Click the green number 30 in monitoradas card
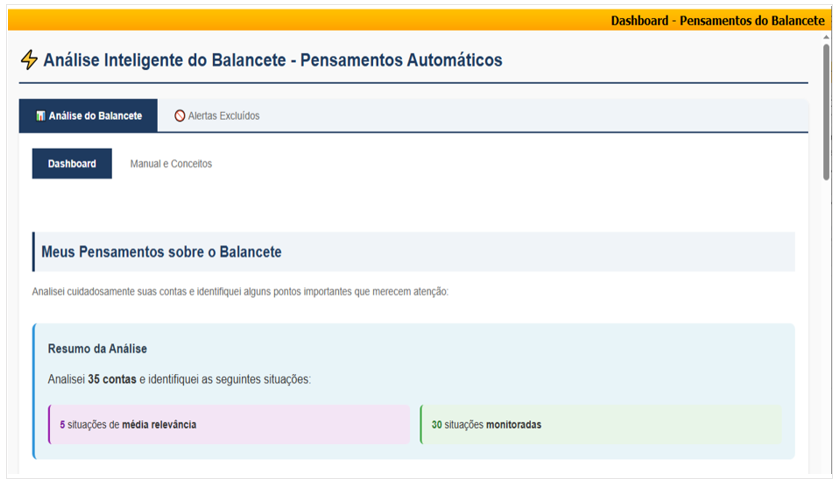Viewport: 836px width, 486px height. point(437,425)
